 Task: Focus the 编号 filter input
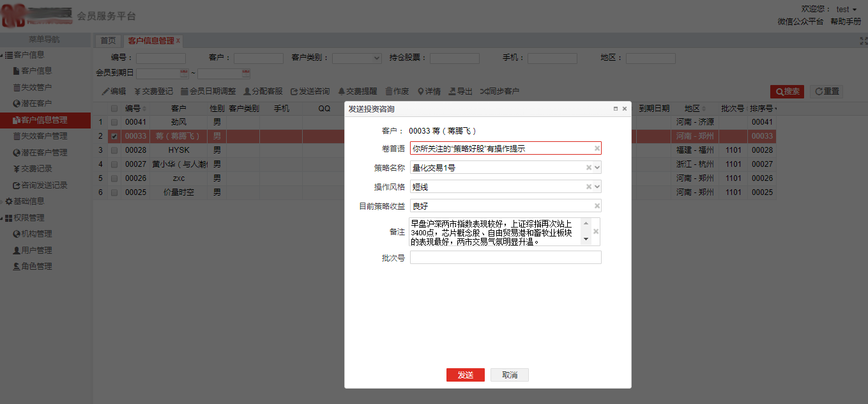coord(161,58)
